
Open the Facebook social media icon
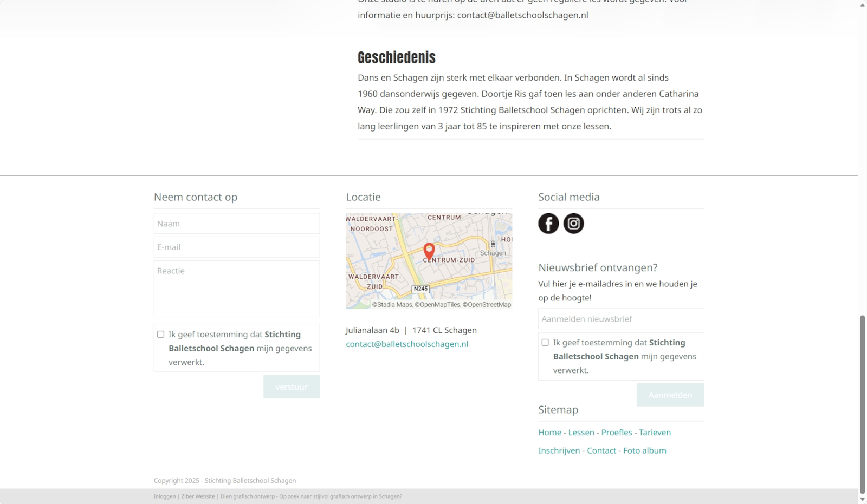coord(548,224)
